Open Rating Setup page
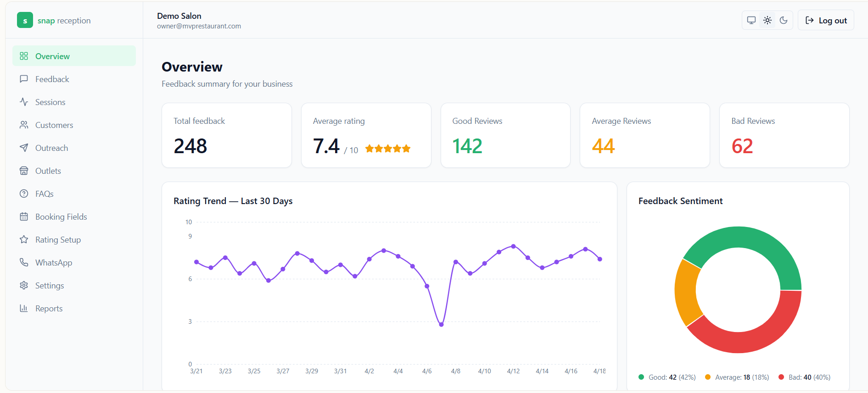 point(74,239)
